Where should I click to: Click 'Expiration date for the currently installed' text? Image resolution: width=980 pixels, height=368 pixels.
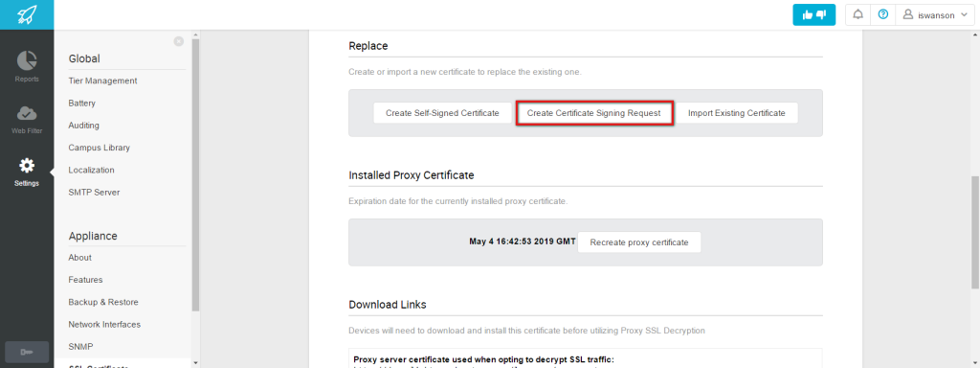(457, 201)
